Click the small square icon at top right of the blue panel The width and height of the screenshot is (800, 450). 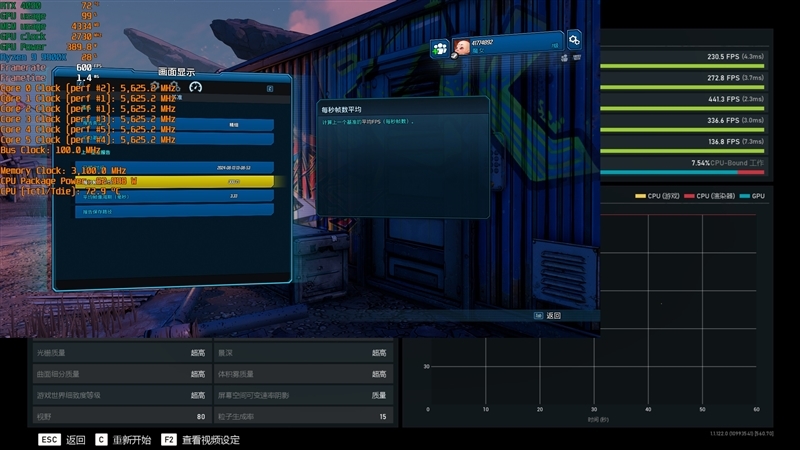pos(270,89)
